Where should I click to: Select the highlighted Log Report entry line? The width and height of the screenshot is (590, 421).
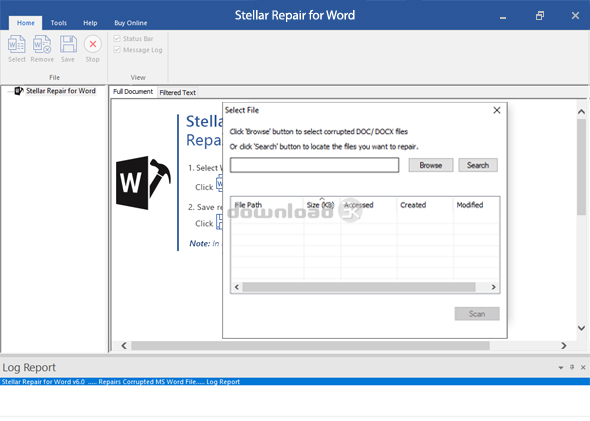(295, 381)
